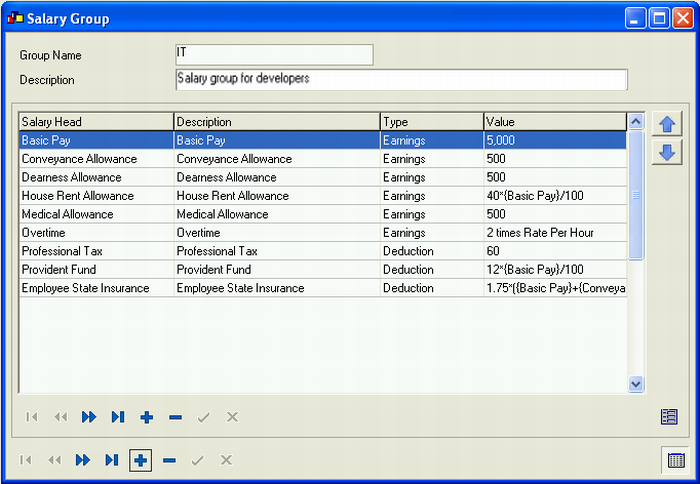Viewport: 700px width, 484px height.
Task: Click the 1.75*({Basic Pay}+ value cell
Action: coord(555,288)
